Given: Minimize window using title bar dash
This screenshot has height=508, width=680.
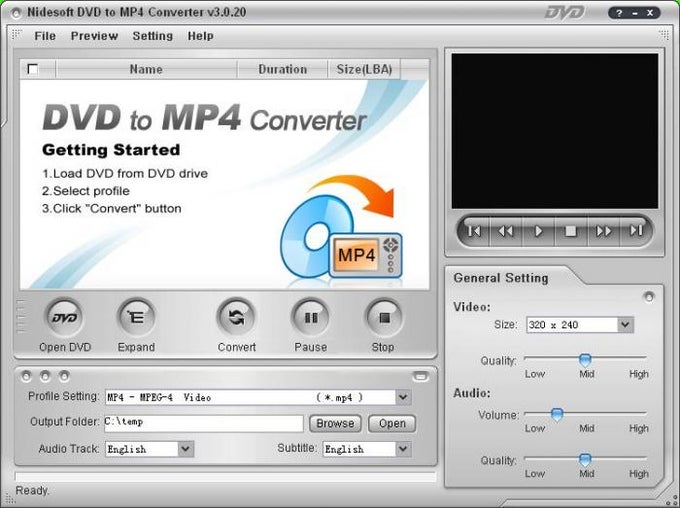Looking at the screenshot, I should (x=635, y=13).
